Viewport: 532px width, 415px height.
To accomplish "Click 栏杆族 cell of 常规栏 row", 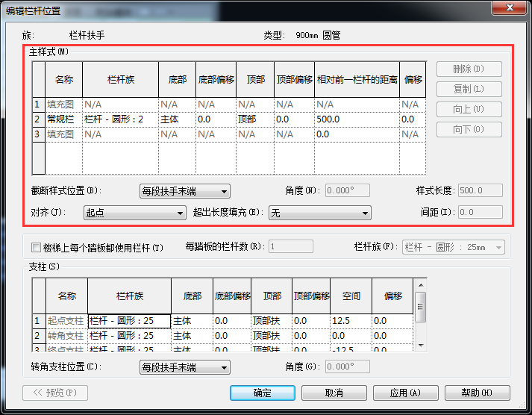I will 120,119.
